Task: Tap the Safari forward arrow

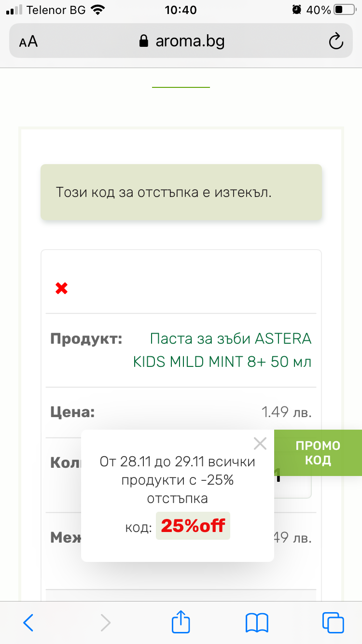Action: coord(105,623)
